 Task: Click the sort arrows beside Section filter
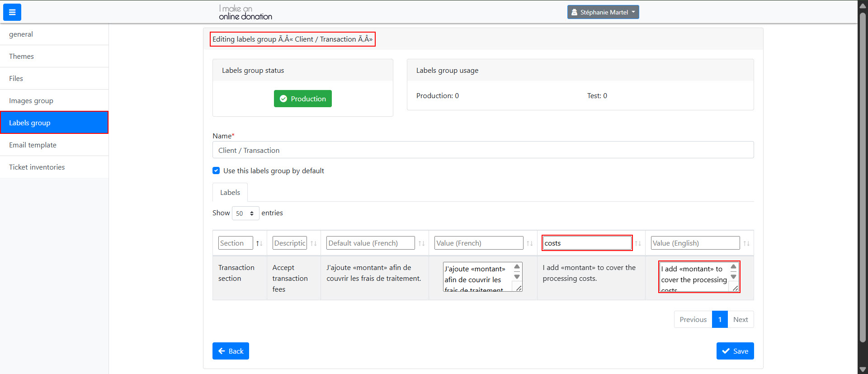coord(259,243)
